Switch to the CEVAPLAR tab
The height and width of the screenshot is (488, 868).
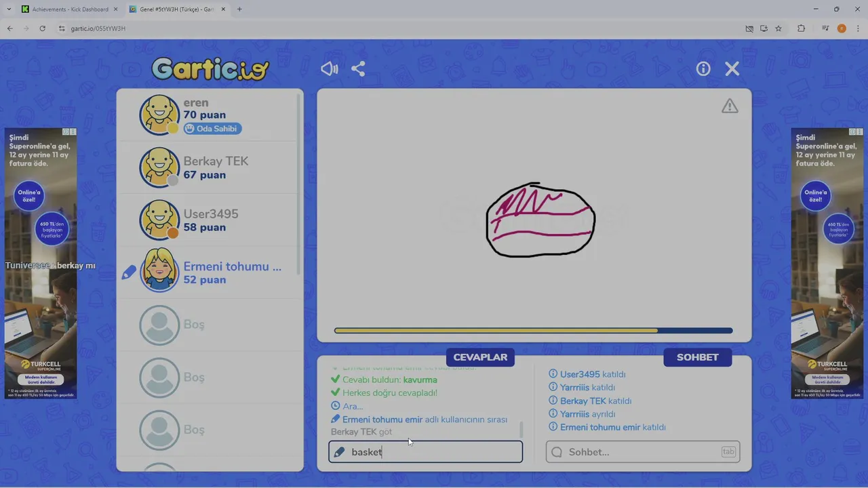[480, 357]
